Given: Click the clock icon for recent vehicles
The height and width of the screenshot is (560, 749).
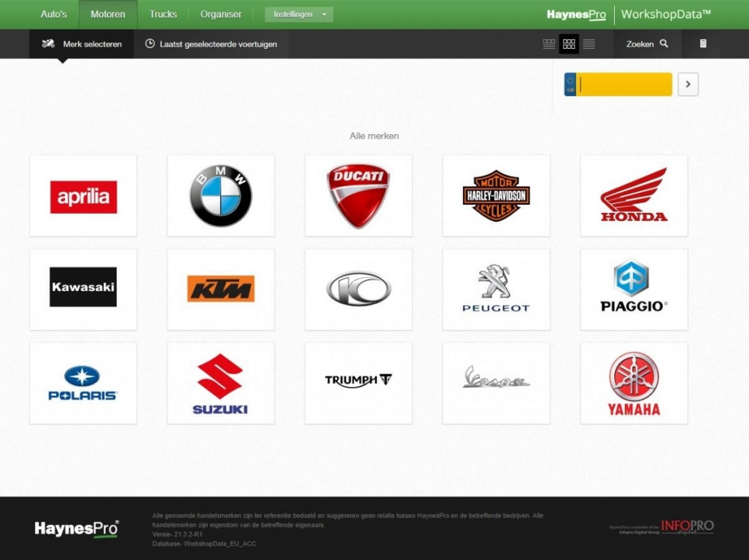Looking at the screenshot, I should [150, 44].
